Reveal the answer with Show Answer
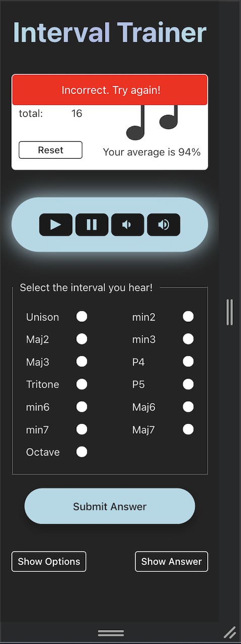 171,561
